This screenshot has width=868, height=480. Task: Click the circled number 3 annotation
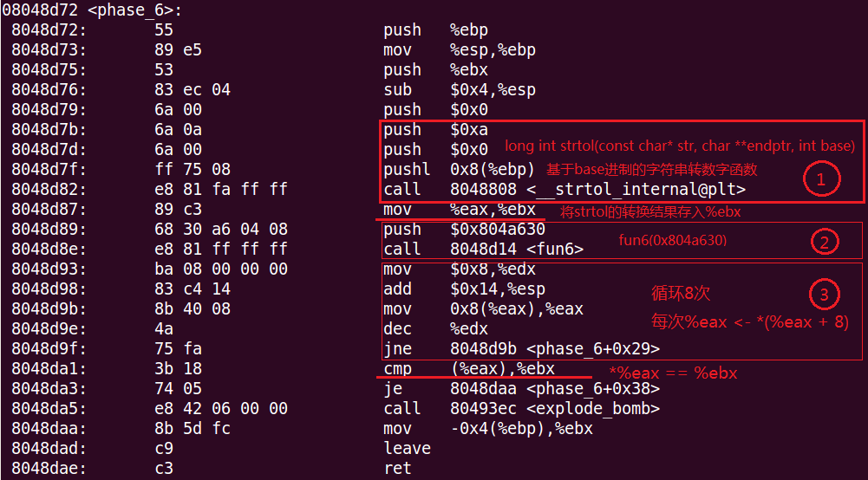click(x=824, y=295)
